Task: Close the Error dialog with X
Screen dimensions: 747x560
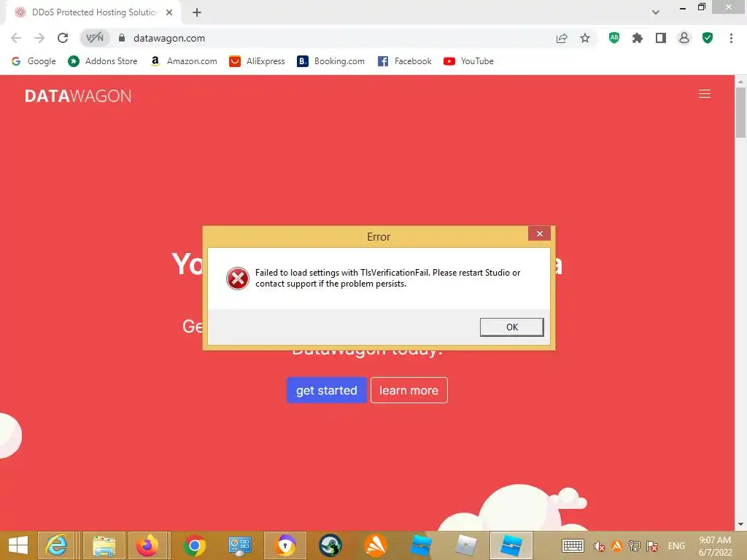Action: 539,233
